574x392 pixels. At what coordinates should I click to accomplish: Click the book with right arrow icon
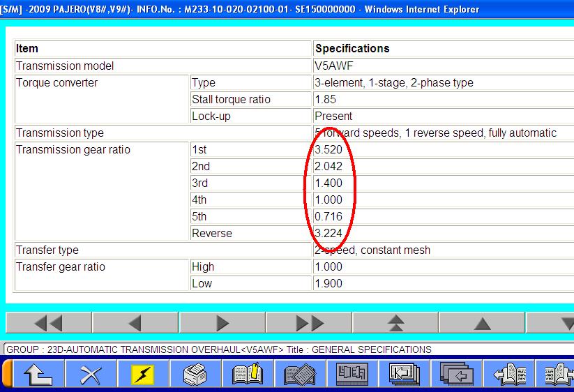[x=555, y=374]
